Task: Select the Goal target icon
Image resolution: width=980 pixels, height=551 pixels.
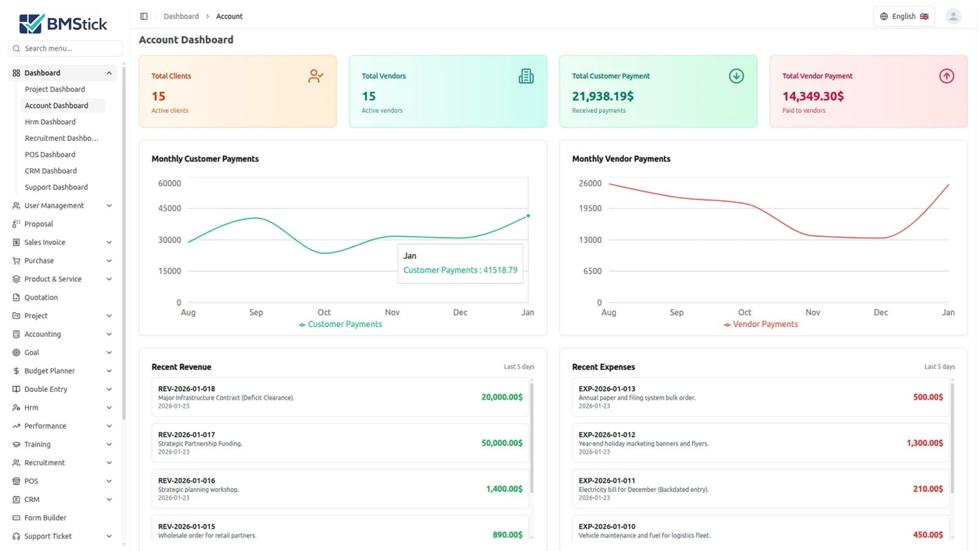Action: pos(15,352)
